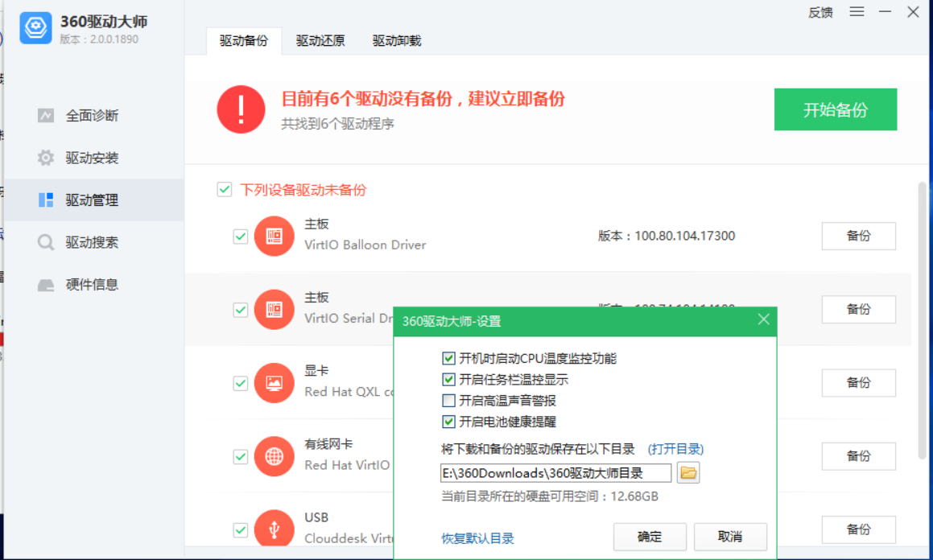Click the red exclamation warning icon

point(241,109)
